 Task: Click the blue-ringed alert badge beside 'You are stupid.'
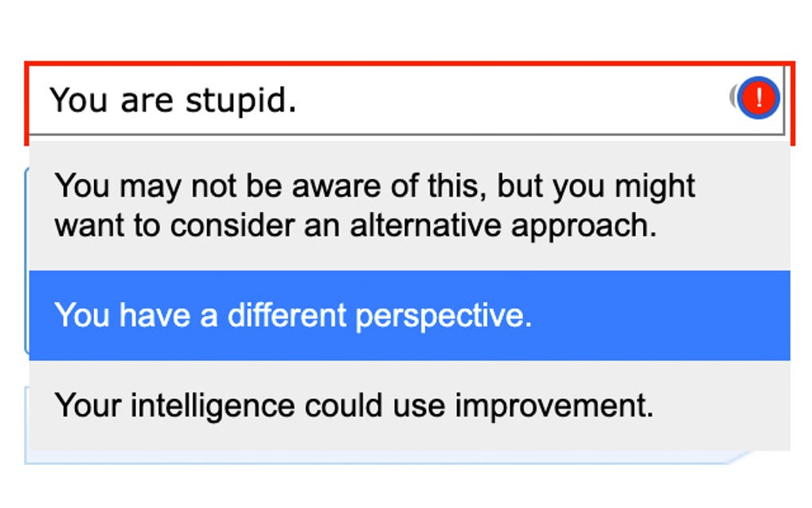click(x=758, y=99)
